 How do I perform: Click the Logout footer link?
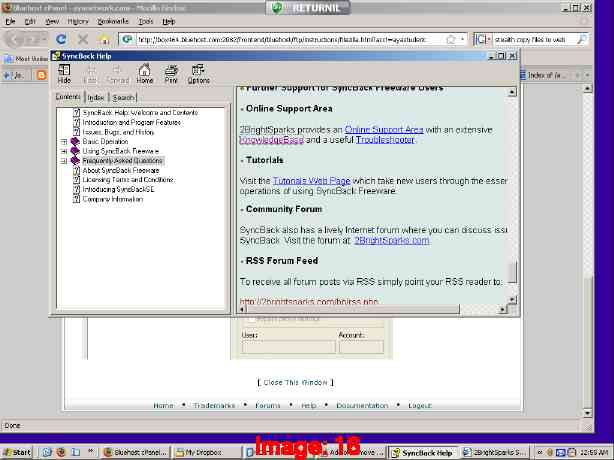coord(420,406)
